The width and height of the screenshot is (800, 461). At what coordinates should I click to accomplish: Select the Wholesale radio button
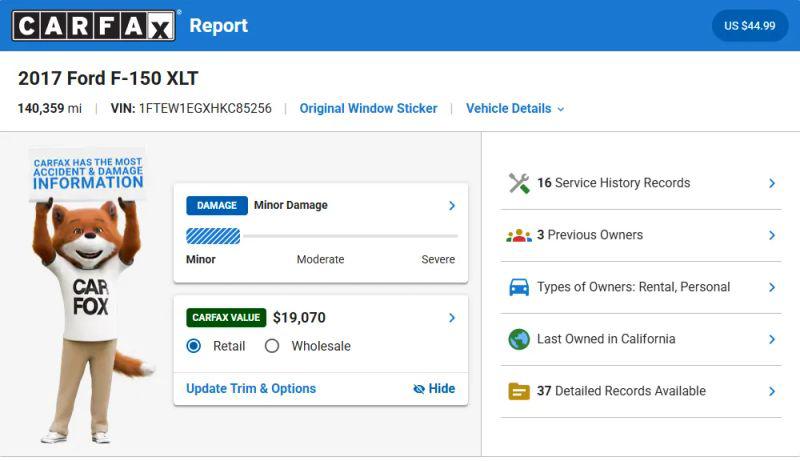pos(272,346)
